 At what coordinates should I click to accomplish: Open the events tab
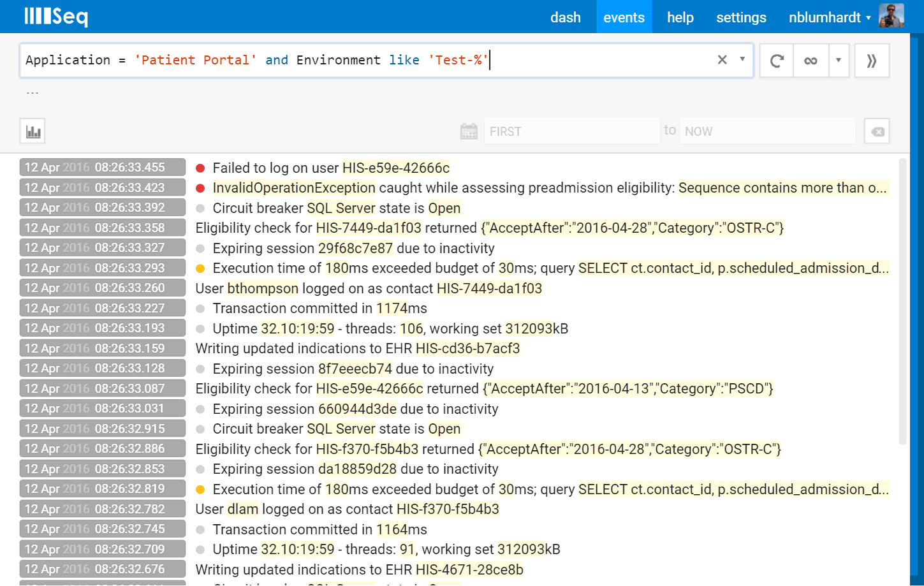tap(624, 17)
